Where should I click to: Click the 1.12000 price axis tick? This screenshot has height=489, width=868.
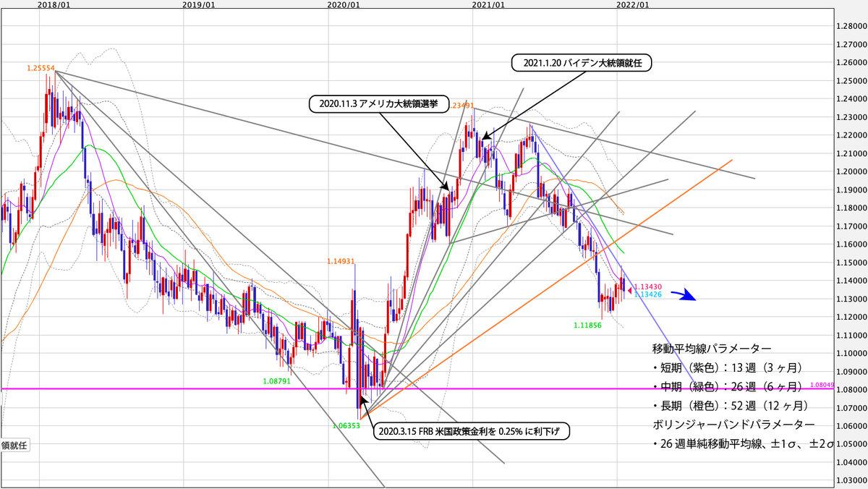click(x=851, y=317)
